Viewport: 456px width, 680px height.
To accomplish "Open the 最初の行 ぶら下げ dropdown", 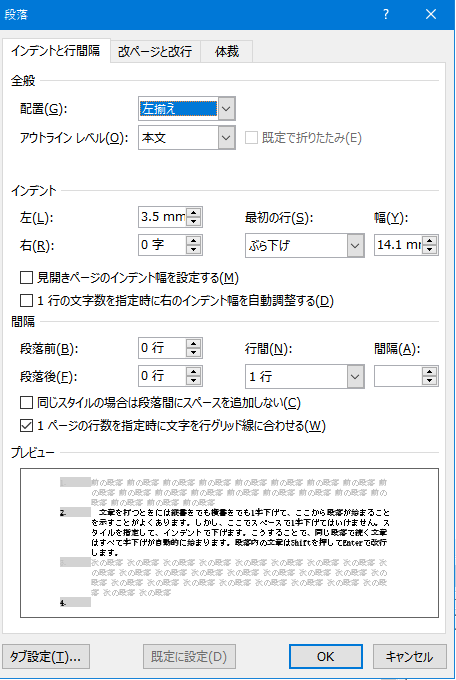I will point(355,245).
